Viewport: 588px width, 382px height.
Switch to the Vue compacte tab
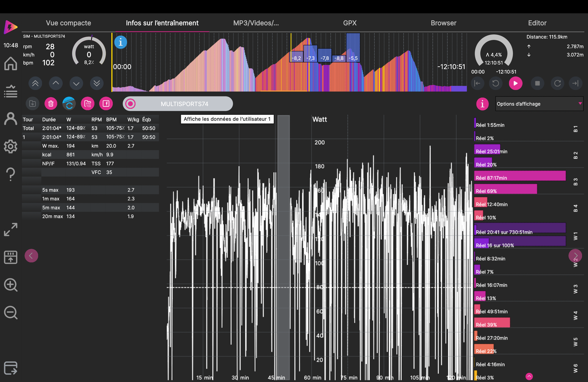click(68, 23)
